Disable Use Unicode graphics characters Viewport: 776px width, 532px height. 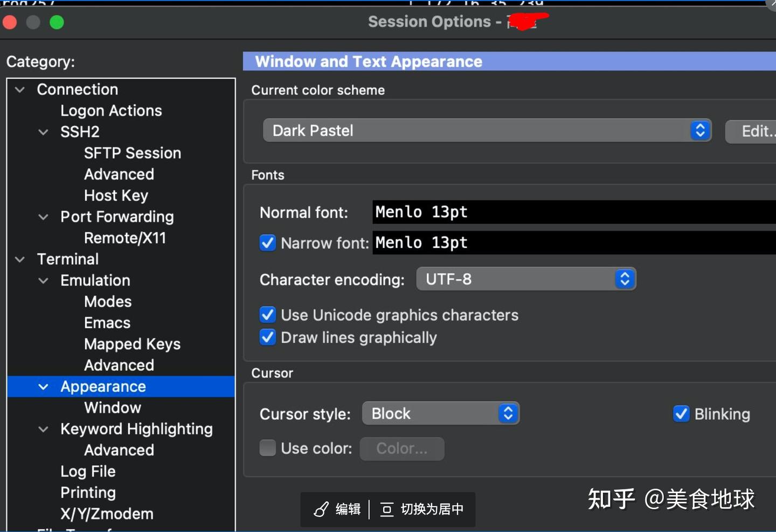click(268, 315)
